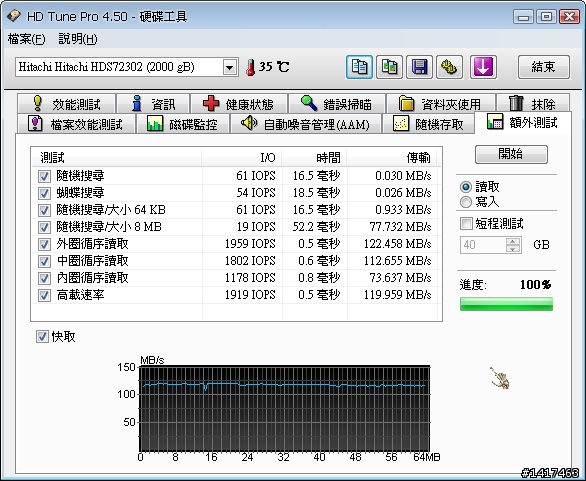Maximize the HD Tune Pro window
This screenshot has width=586, height=481.
(x=546, y=16)
